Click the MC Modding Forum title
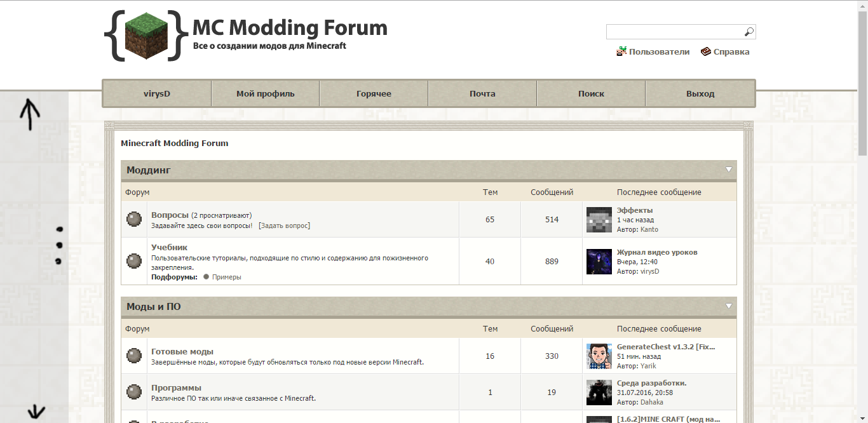 click(290, 28)
